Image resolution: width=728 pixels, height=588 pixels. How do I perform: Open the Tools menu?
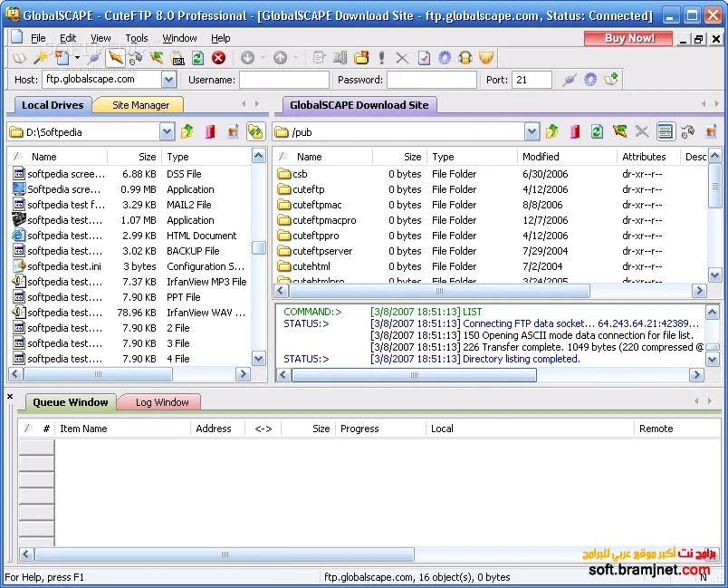137,38
